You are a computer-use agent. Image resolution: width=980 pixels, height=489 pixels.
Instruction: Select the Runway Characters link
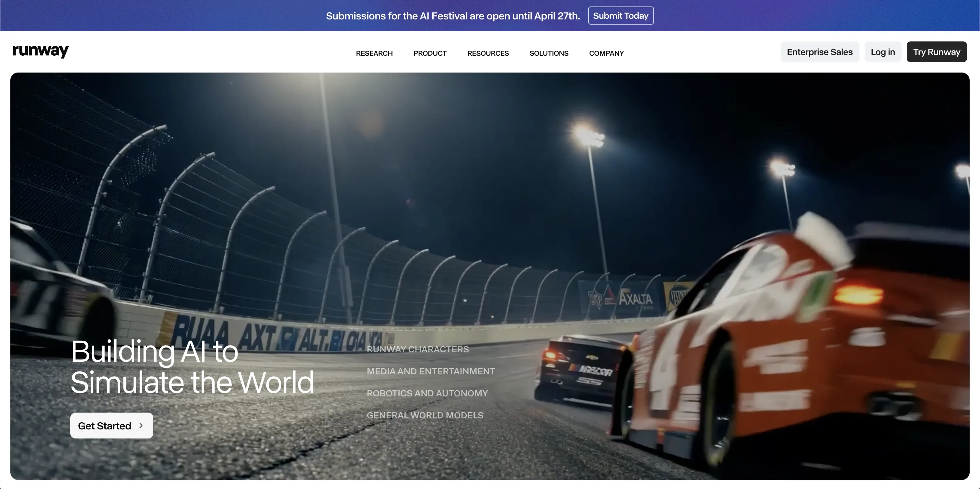coord(417,349)
